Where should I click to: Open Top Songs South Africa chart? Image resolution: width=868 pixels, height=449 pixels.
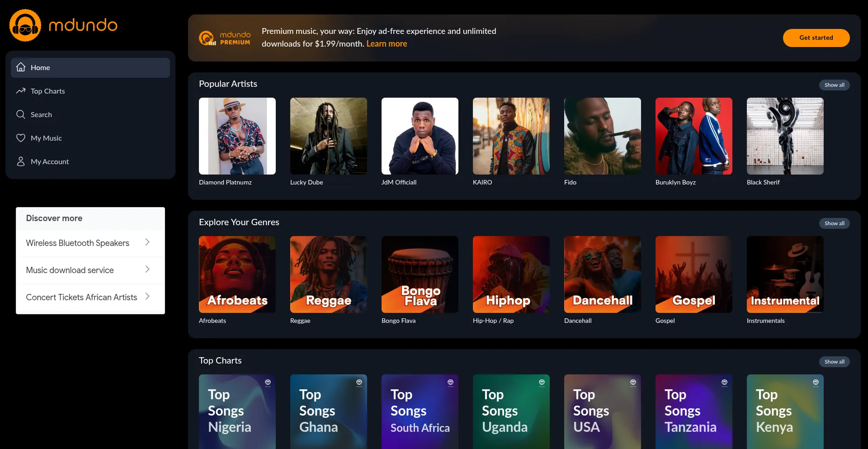[420, 411]
